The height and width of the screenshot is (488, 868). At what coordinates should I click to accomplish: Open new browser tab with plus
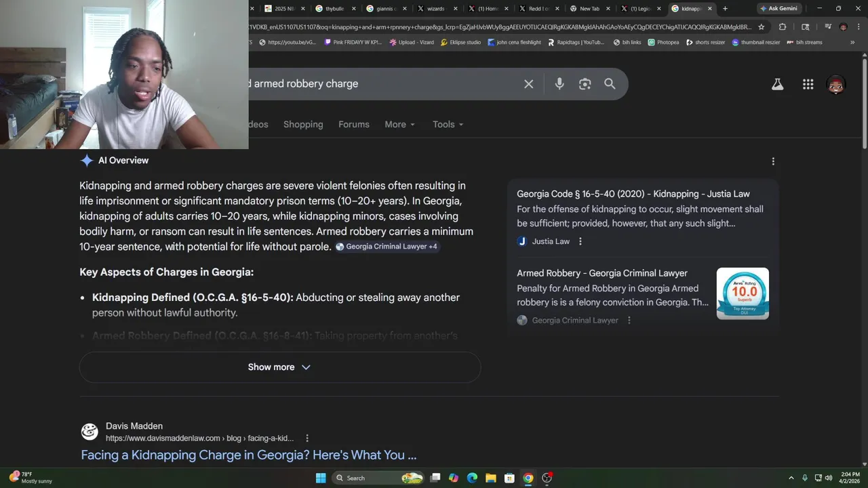[725, 9]
